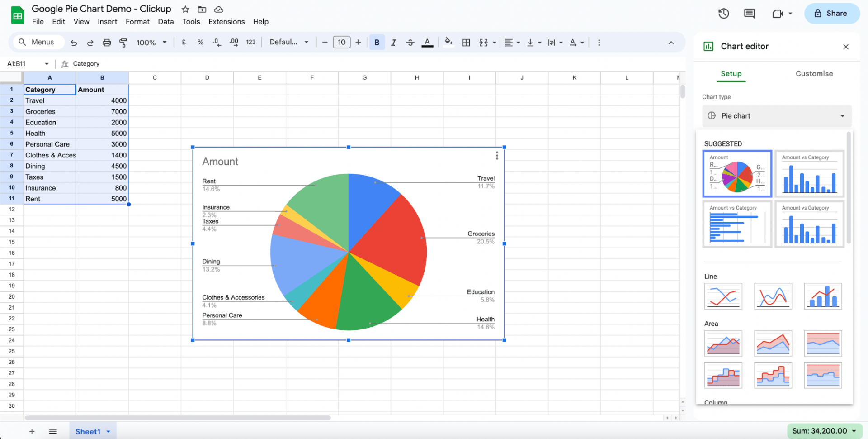868x439 pixels.
Task: Undo the last action
Action: click(x=74, y=42)
